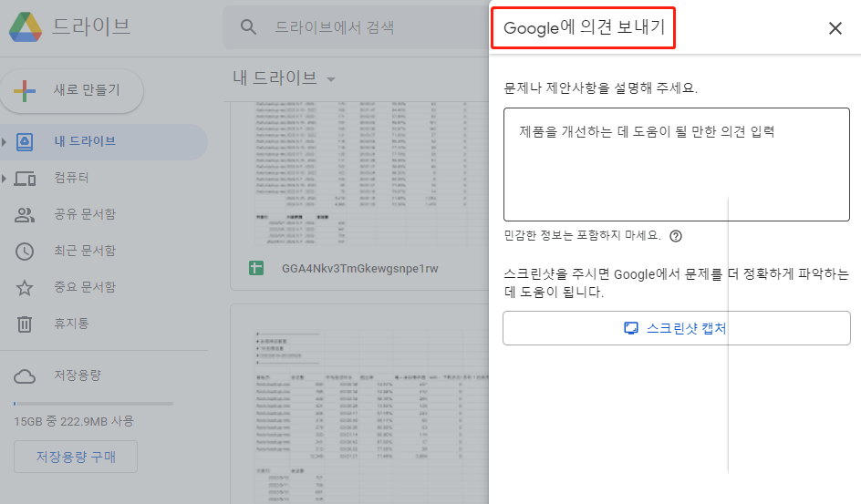Open the 내 드라이브 header dropdown arrow
This screenshot has width=861, height=504.
(x=330, y=79)
